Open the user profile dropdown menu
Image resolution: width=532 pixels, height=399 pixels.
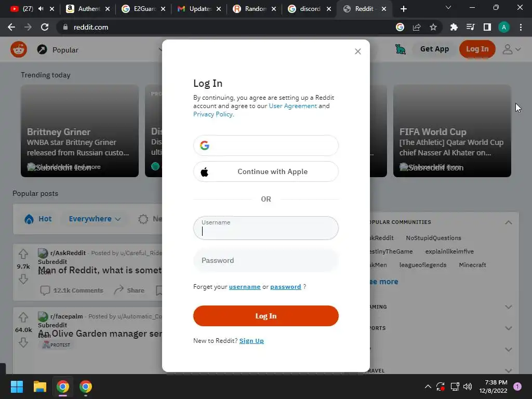511,49
